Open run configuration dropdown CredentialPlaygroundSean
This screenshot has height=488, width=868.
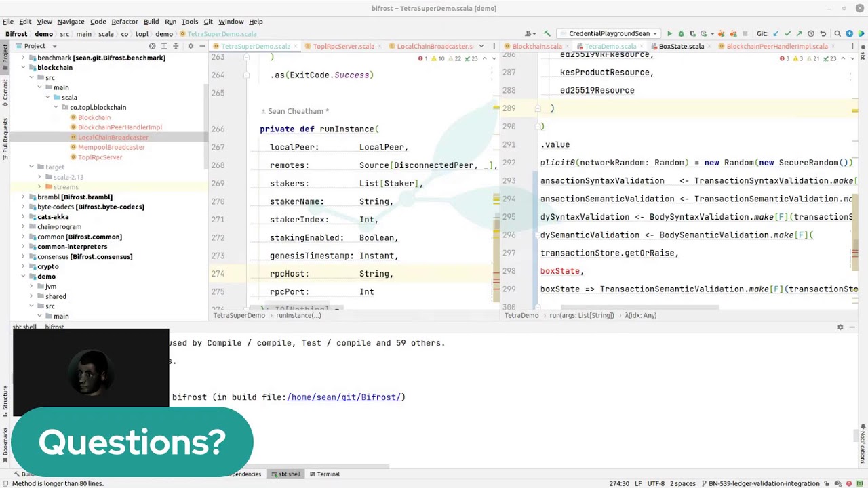click(x=608, y=33)
